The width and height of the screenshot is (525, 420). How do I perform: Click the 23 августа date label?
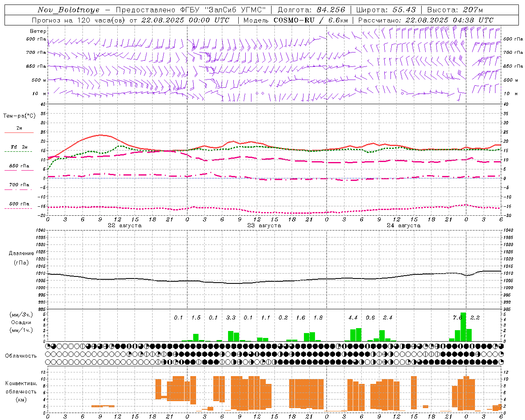pos(264,226)
